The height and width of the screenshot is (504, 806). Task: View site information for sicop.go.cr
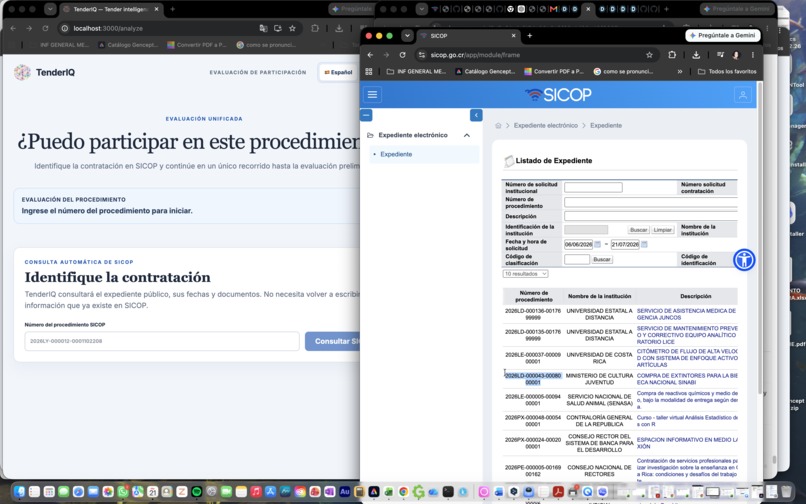tap(422, 55)
